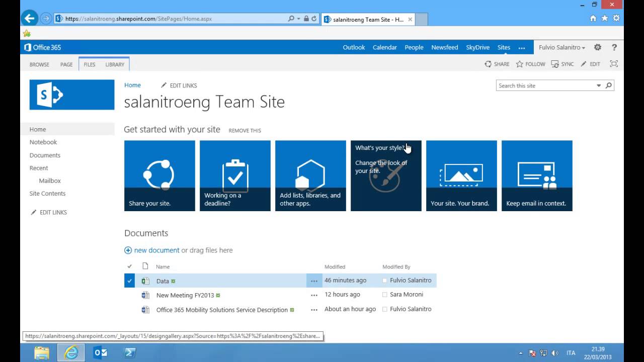Switch to the PAGE ribbon tab

(66, 64)
